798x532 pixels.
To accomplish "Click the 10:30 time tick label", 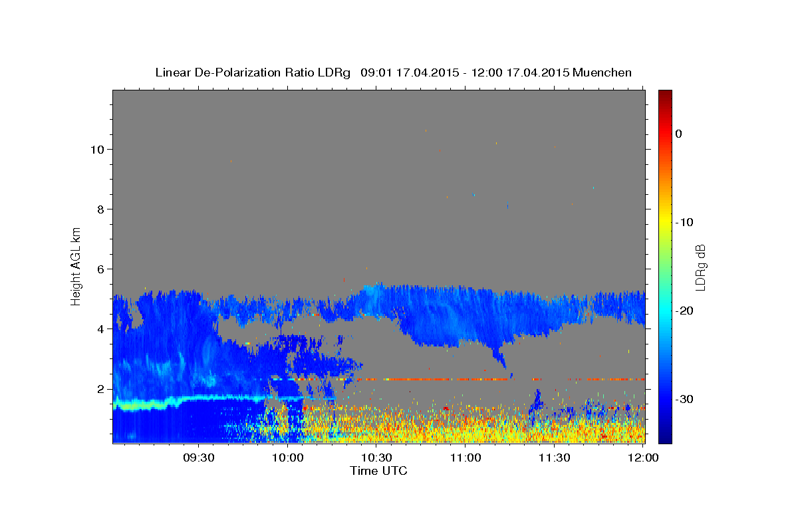I will 377,458.
